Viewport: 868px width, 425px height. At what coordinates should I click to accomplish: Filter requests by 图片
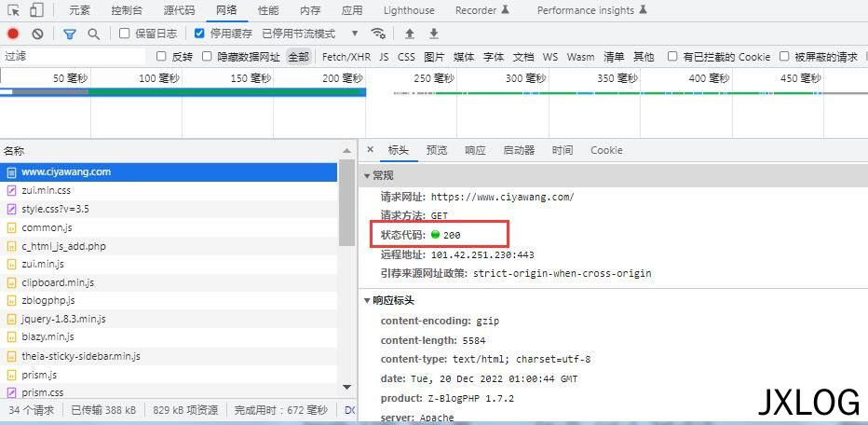coord(435,57)
